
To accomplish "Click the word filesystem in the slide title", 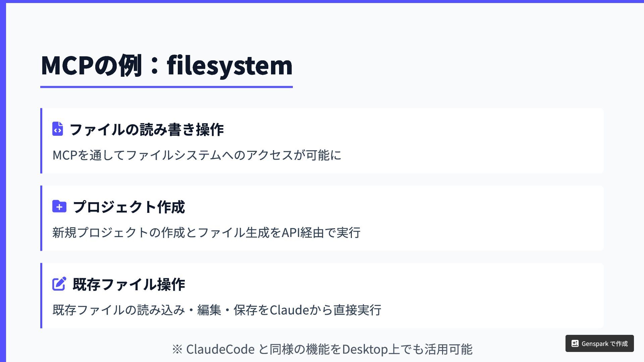I will tap(230, 65).
